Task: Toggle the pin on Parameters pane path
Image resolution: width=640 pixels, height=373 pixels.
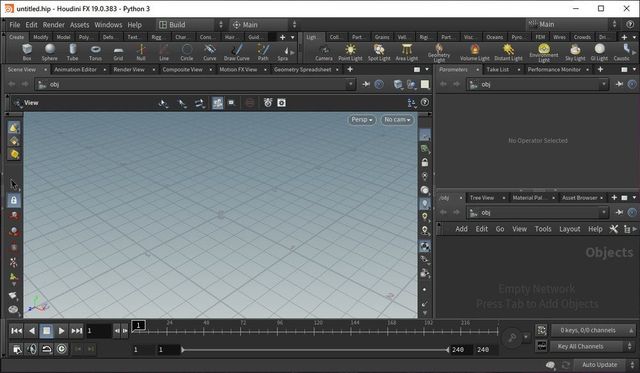Action: click(620, 84)
